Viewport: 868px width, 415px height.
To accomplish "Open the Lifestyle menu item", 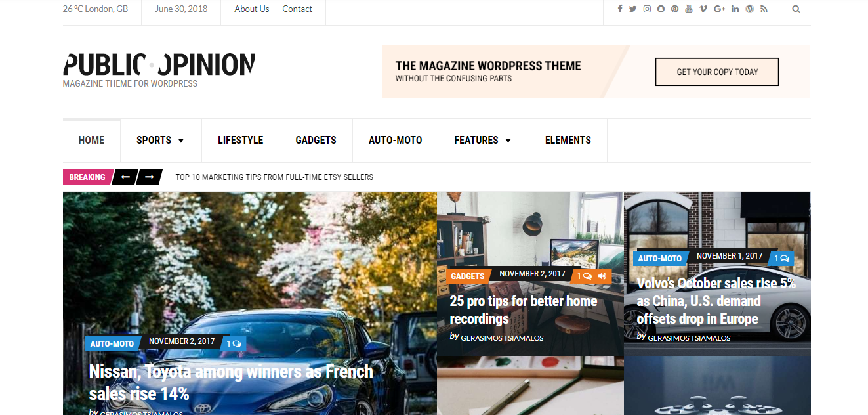I will (240, 140).
